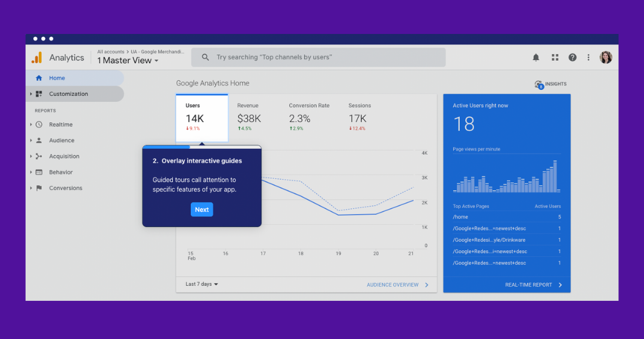Click the /Google+Redes...i=newest+desc row
The width and height of the screenshot is (644, 339).
click(506, 251)
